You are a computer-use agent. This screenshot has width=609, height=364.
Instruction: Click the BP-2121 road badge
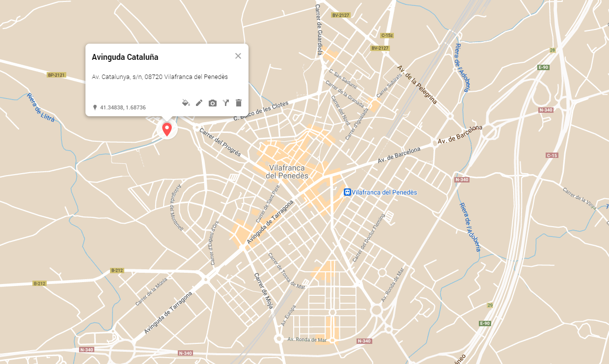click(x=56, y=75)
